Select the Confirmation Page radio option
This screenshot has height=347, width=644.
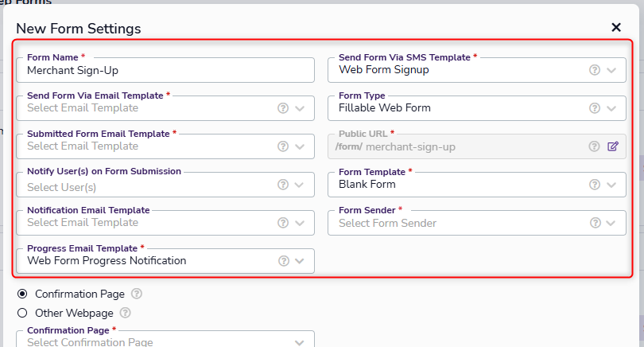22,294
